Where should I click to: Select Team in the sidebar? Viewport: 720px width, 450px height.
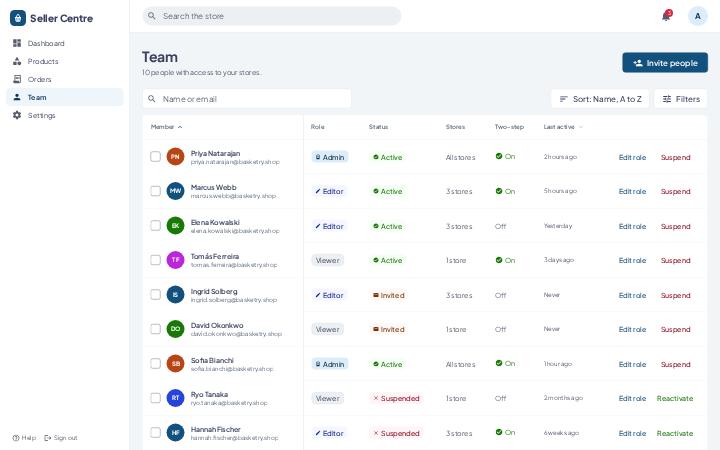point(65,97)
